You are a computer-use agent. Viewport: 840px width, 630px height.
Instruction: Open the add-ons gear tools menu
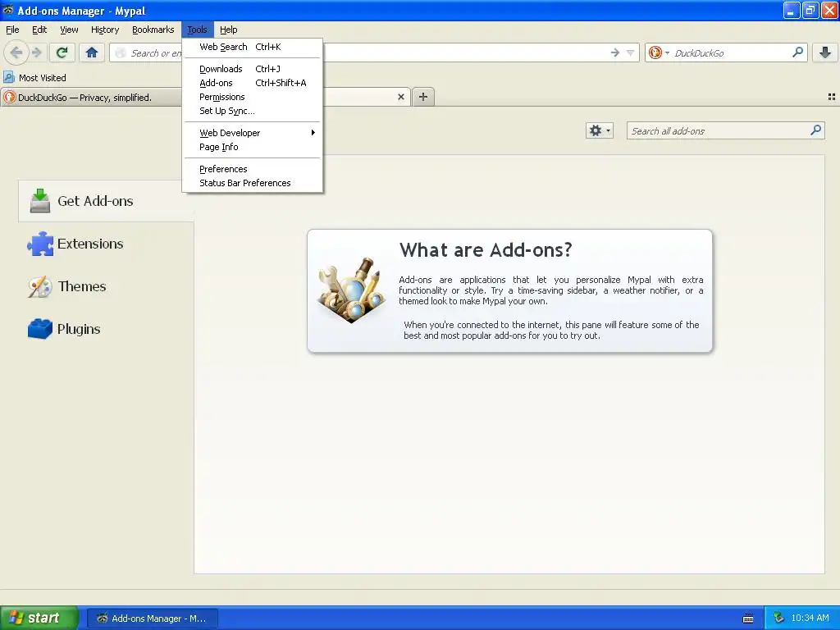(600, 130)
